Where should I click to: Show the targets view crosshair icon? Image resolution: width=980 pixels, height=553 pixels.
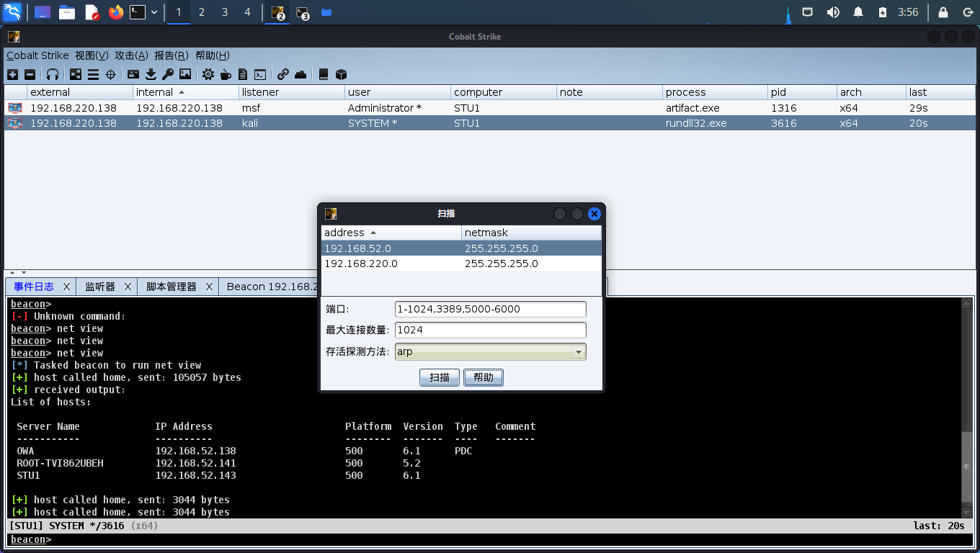[x=110, y=74]
